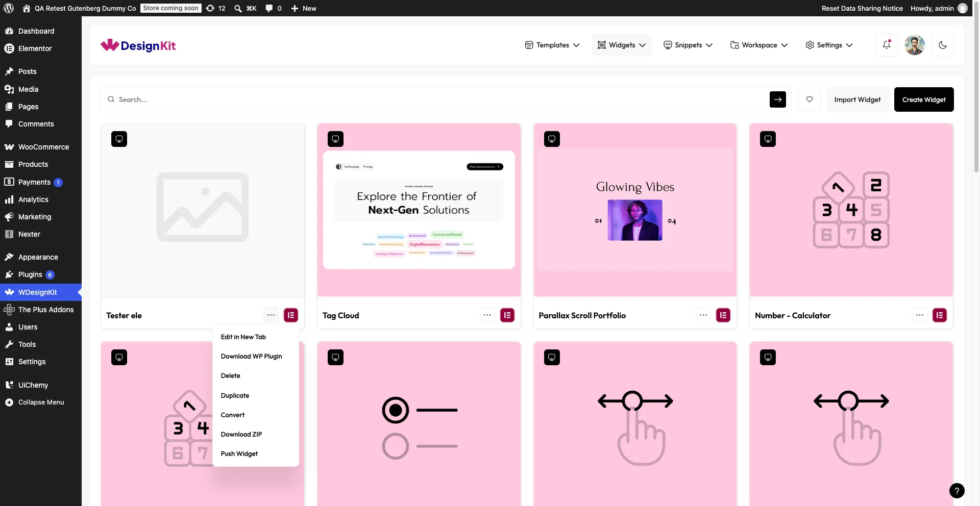Expand the Widgets dropdown
Image resolution: width=980 pixels, height=506 pixels.
[x=622, y=45]
